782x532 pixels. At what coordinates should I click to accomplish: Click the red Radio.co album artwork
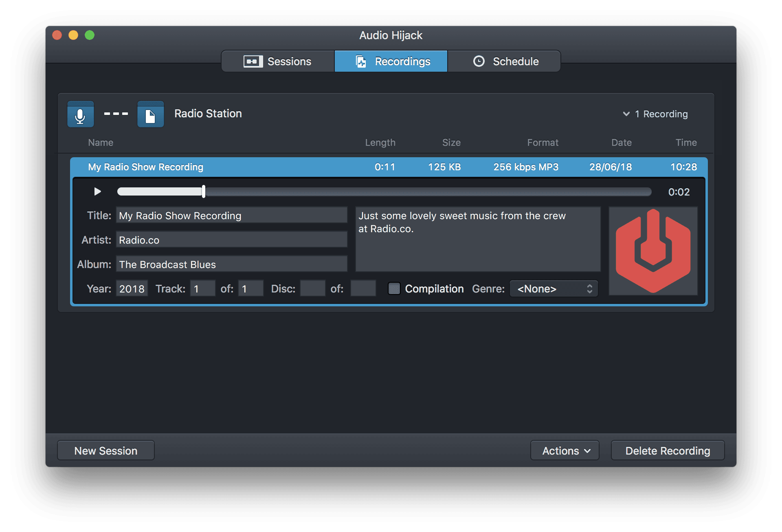click(x=653, y=251)
